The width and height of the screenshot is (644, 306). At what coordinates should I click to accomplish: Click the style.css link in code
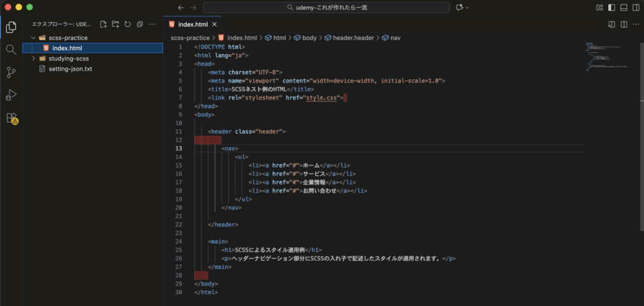point(323,98)
